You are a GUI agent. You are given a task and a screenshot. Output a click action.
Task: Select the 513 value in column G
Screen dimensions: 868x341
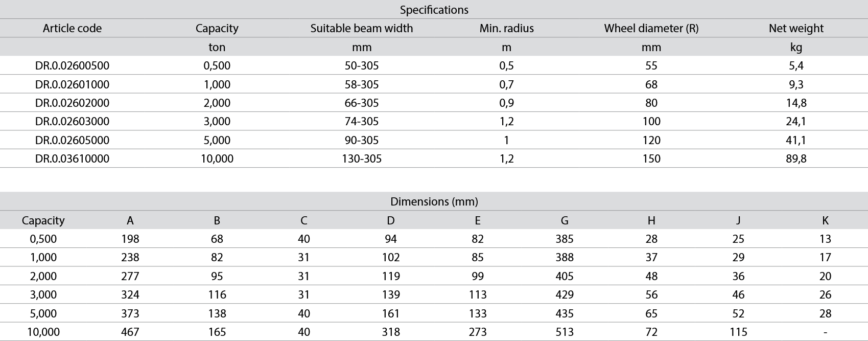coord(565,332)
